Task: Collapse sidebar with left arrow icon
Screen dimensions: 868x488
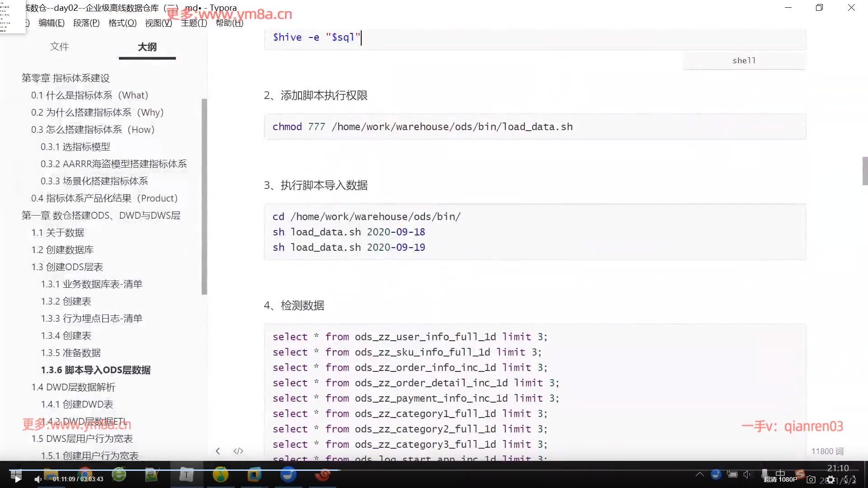Action: click(218, 451)
